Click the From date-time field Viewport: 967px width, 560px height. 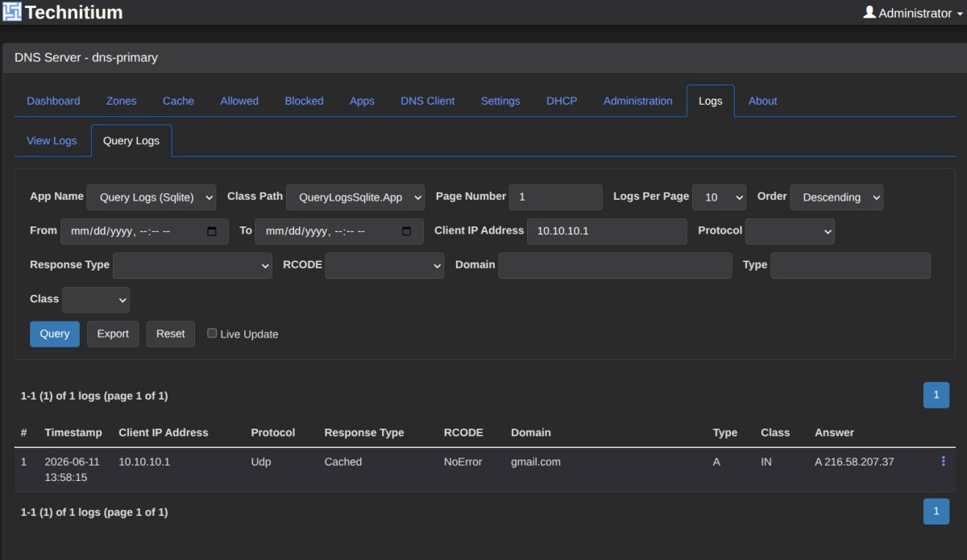[144, 231]
